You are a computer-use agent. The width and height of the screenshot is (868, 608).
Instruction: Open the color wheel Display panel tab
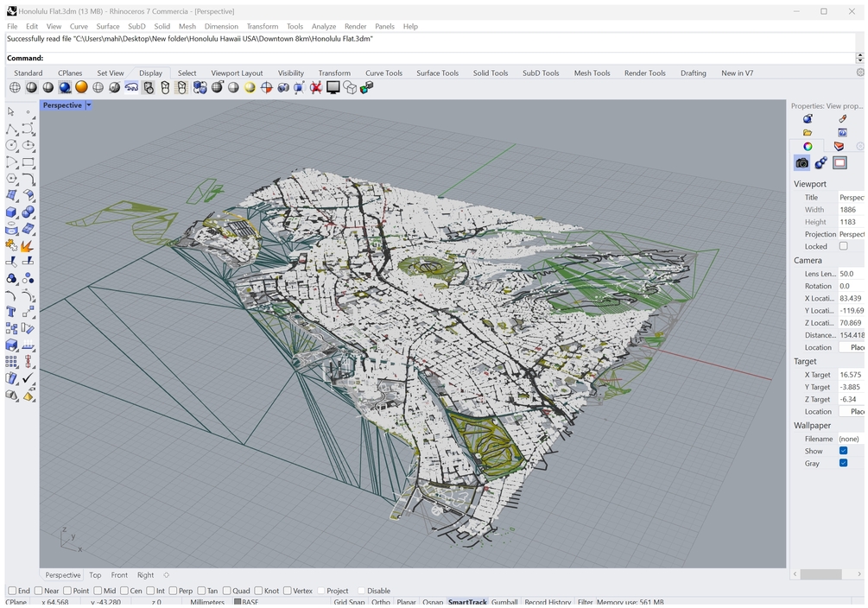808,146
